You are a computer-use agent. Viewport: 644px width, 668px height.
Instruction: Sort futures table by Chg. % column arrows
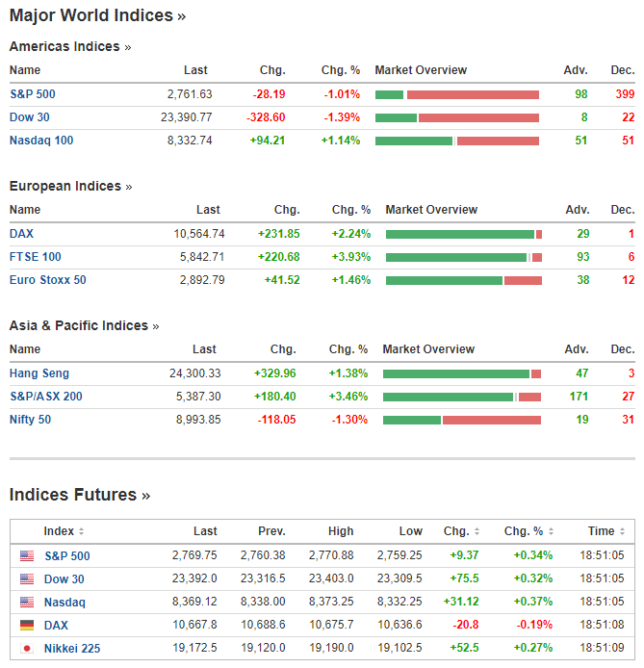551,531
